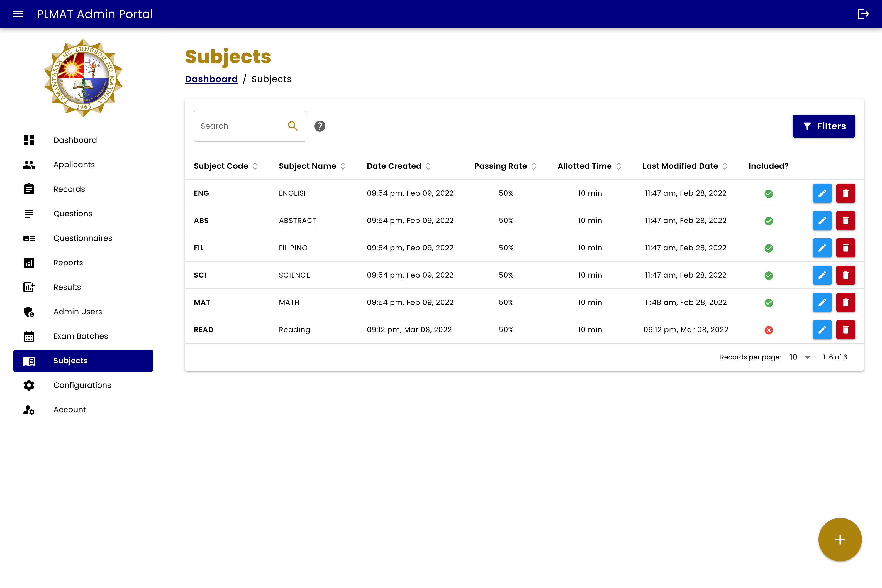Click the gold add subject button
The width and height of the screenshot is (882, 588).
(x=840, y=539)
